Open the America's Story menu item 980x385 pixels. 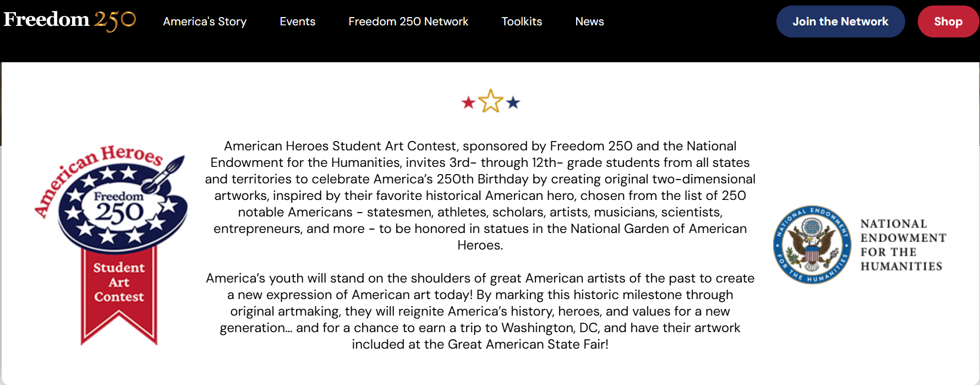205,21
